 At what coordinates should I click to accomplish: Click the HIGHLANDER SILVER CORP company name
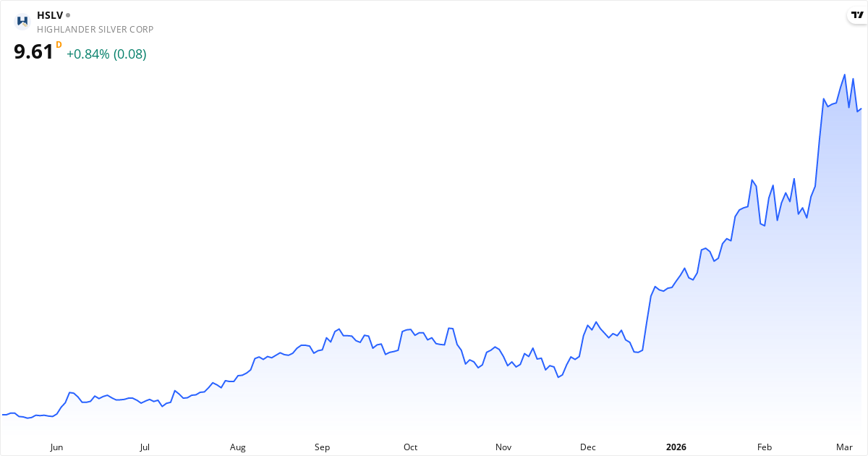tap(95, 29)
